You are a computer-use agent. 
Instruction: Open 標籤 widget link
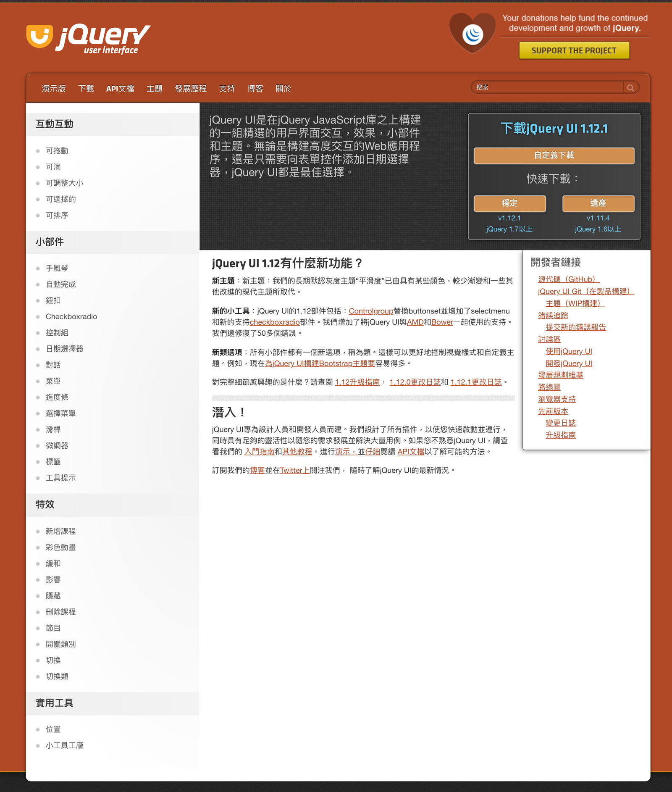[x=53, y=462]
